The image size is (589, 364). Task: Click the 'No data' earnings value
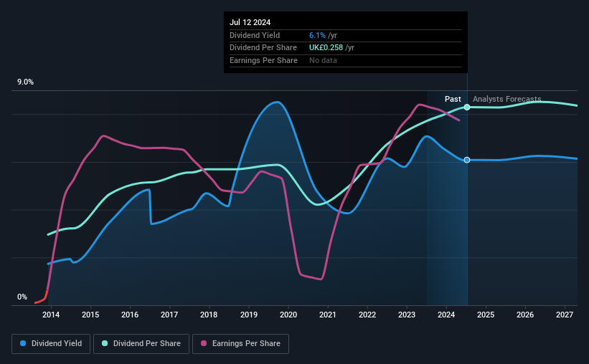point(323,60)
